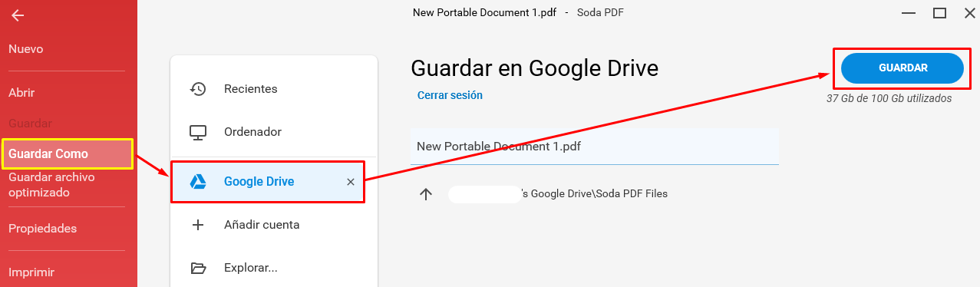
Task: Select the Ordenador monitor icon
Action: pos(198,132)
